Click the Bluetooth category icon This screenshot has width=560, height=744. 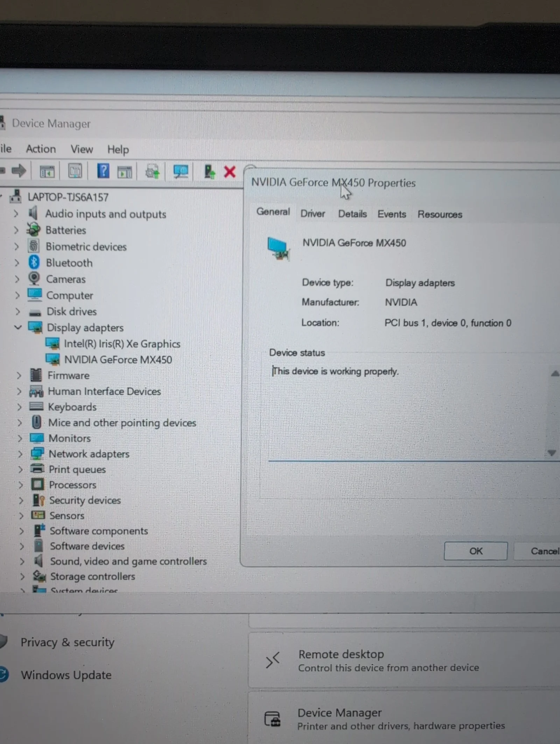34,262
